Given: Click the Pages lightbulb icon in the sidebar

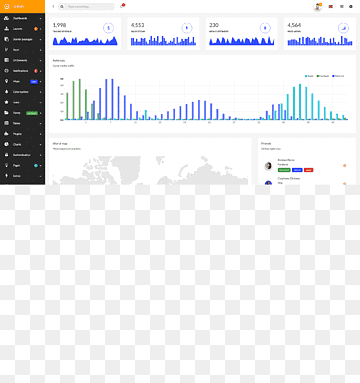Looking at the screenshot, I should coord(6,165).
